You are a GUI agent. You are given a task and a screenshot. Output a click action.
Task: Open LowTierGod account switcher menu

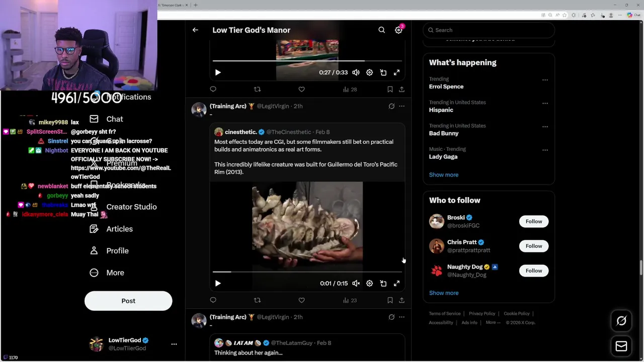pos(131,344)
